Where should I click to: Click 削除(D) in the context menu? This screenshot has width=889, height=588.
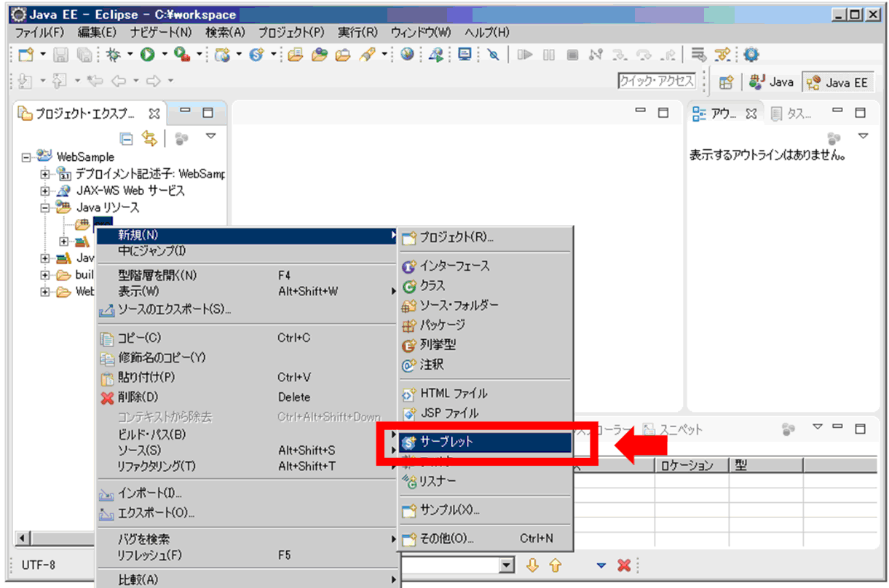pos(138,397)
